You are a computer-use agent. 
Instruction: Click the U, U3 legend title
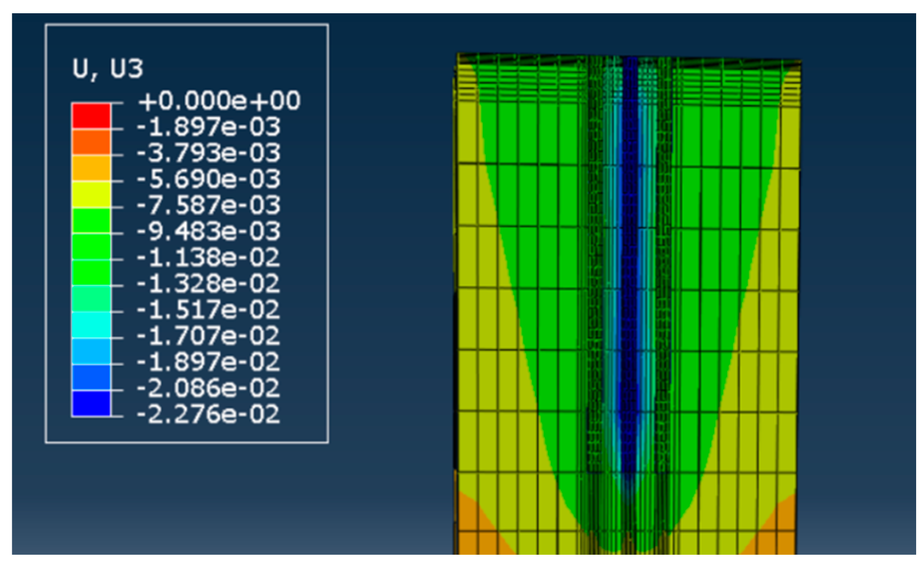point(107,68)
